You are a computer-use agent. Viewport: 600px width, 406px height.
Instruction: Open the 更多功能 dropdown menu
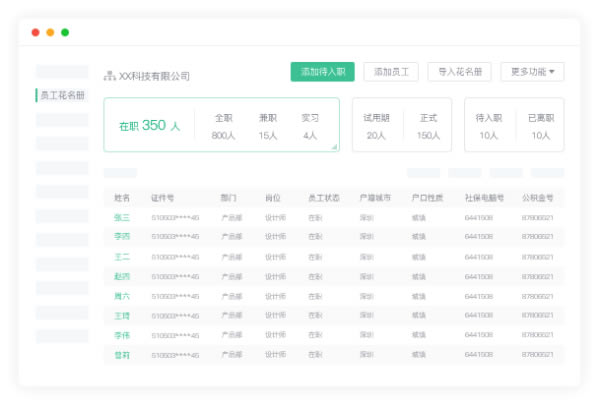click(532, 72)
